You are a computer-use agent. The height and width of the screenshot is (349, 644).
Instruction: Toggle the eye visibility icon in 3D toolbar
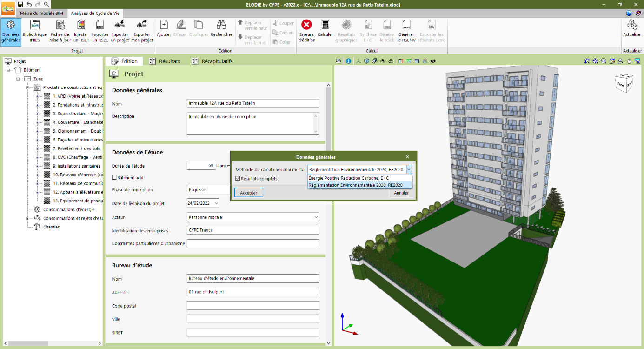[x=432, y=61]
